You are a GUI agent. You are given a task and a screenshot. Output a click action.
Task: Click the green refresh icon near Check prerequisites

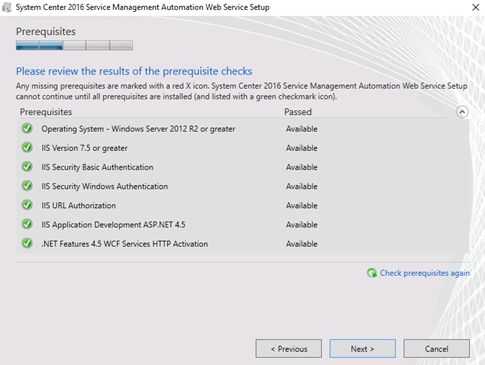point(372,273)
